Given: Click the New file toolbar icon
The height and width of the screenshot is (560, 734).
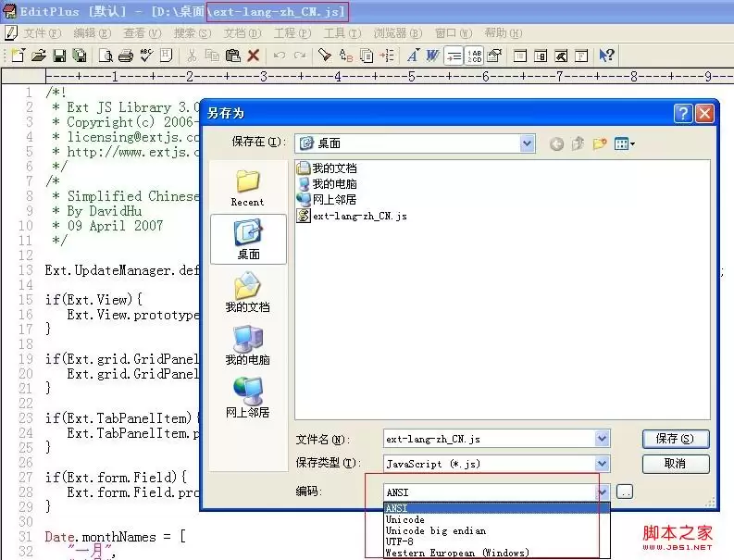Looking at the screenshot, I should pyautogui.click(x=19, y=56).
